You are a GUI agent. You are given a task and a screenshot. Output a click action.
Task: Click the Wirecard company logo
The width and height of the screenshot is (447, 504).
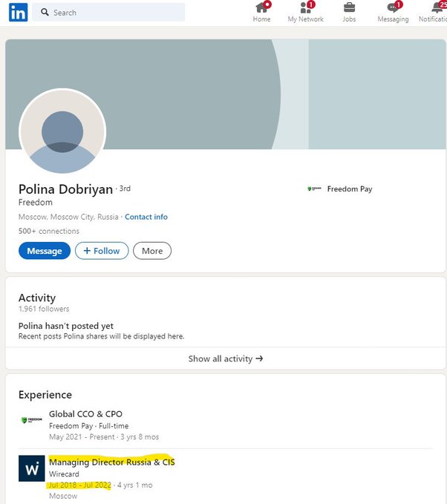tap(31, 468)
